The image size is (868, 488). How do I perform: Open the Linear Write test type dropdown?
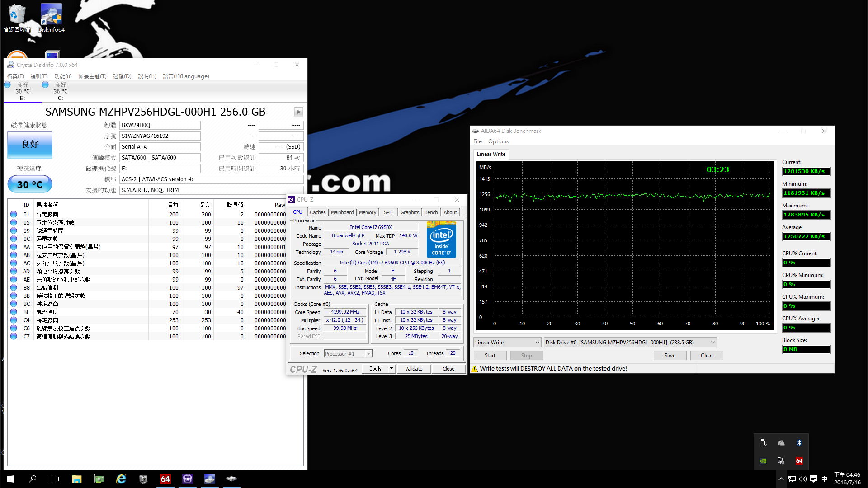pyautogui.click(x=507, y=343)
